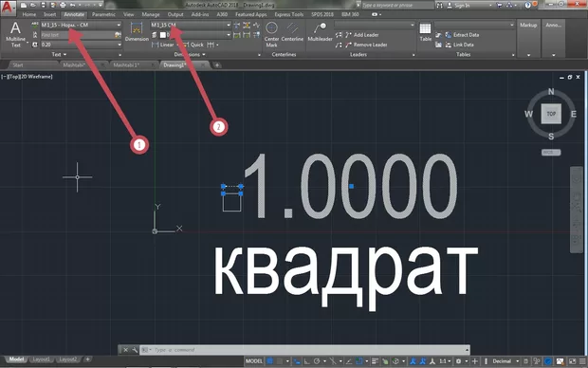Click the Help question mark icon
The height and width of the screenshot is (368, 588).
coord(528,5)
